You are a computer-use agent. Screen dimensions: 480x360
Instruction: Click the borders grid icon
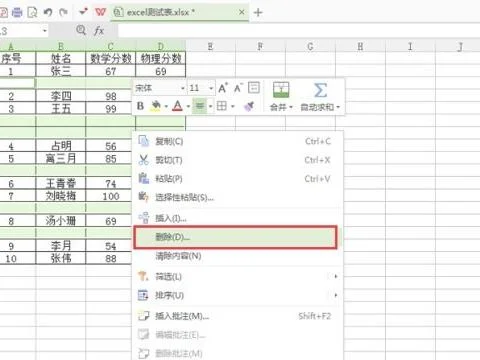(x=222, y=106)
